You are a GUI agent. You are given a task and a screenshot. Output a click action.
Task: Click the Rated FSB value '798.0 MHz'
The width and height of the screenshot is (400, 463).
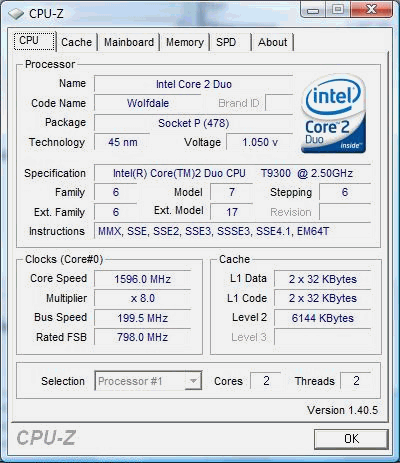[143, 337]
